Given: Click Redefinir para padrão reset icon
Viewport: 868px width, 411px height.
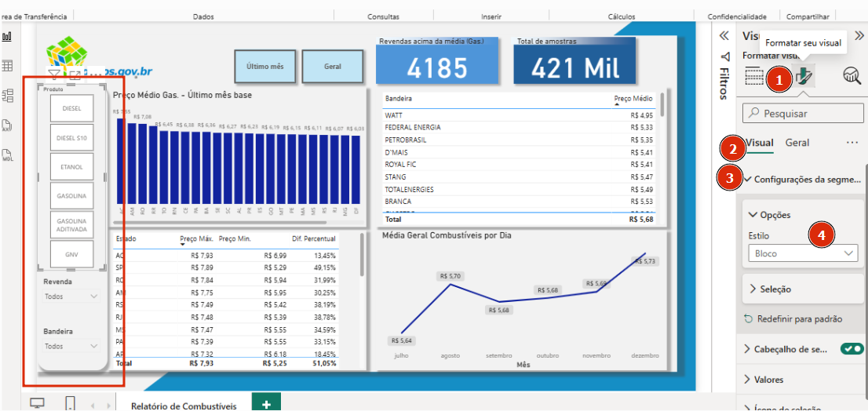Looking at the screenshot, I should 748,319.
